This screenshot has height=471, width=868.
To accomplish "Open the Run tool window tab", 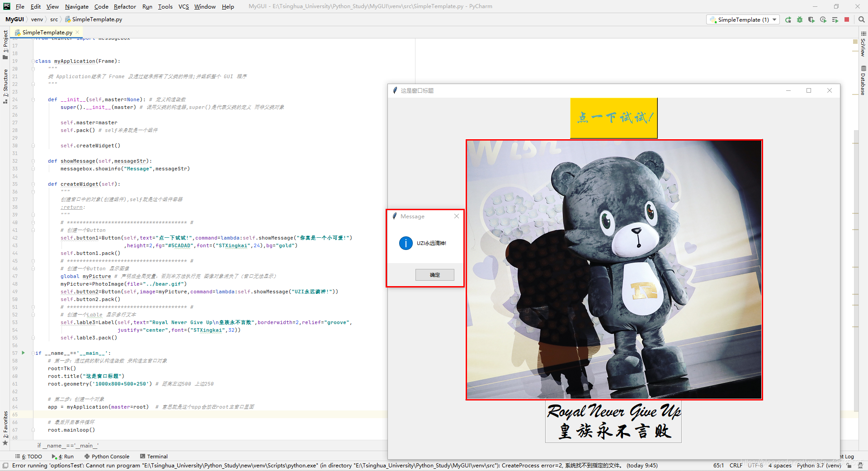I will 63,457.
